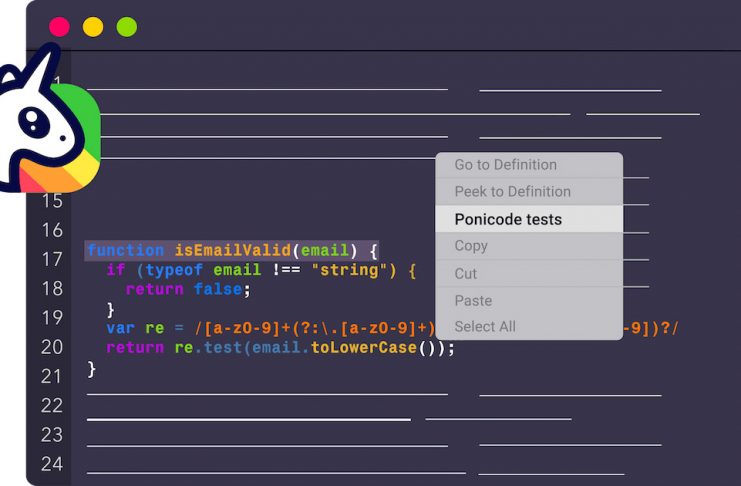
Task: Click the re.test call in code
Action: click(208, 347)
